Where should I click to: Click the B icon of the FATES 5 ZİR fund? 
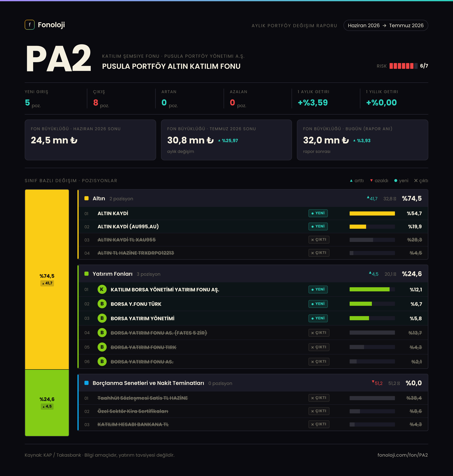tap(102, 333)
